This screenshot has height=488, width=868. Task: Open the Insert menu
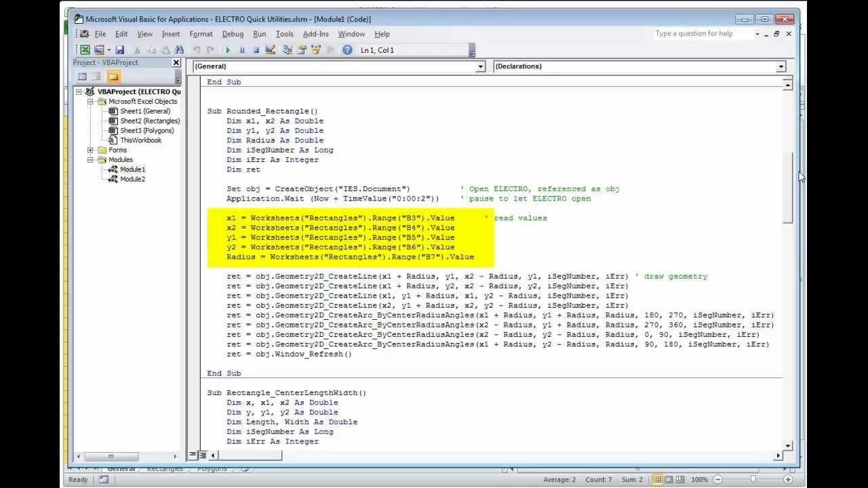tap(171, 34)
